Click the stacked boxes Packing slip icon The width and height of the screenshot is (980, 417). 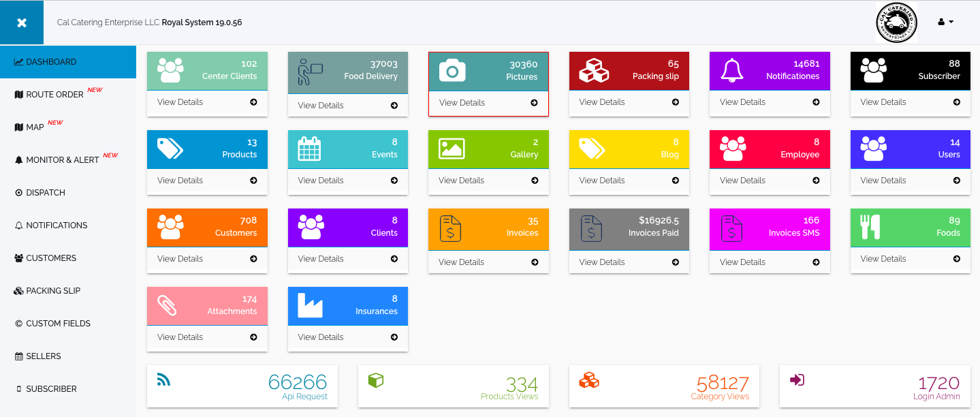point(592,69)
